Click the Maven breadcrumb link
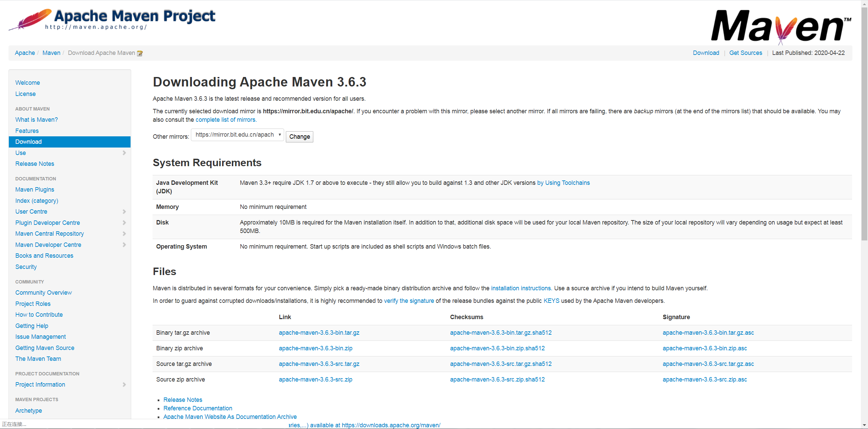Image resolution: width=868 pixels, height=429 pixels. click(51, 53)
